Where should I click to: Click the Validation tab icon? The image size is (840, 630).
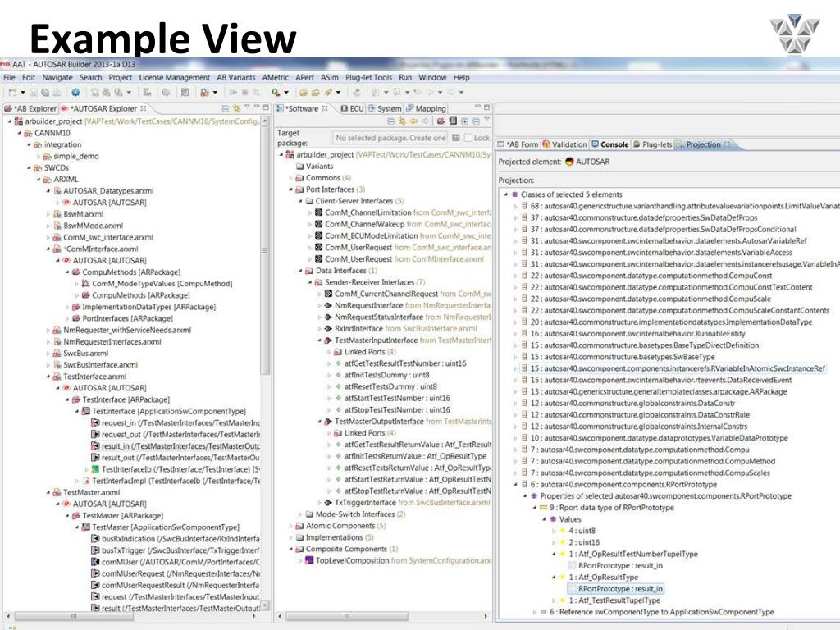(x=546, y=144)
